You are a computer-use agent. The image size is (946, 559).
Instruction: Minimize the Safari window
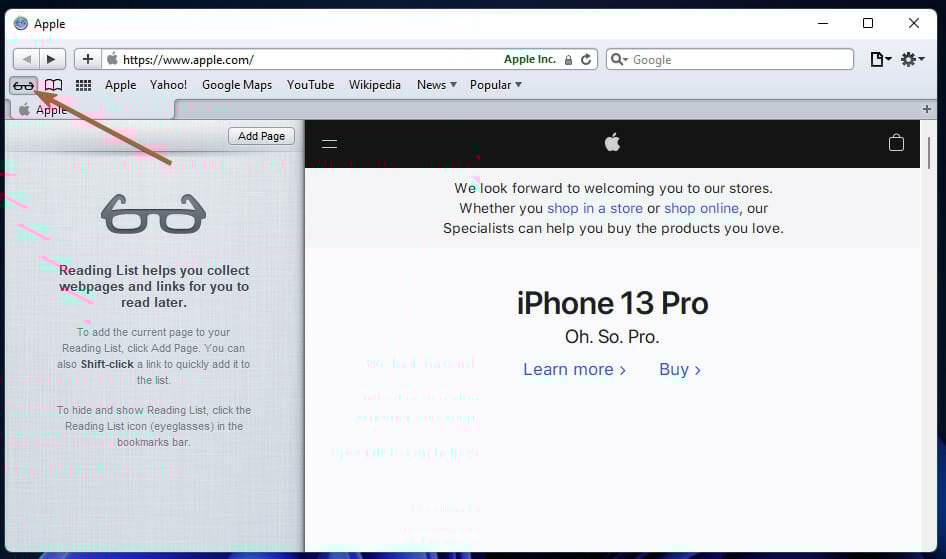[x=822, y=24]
